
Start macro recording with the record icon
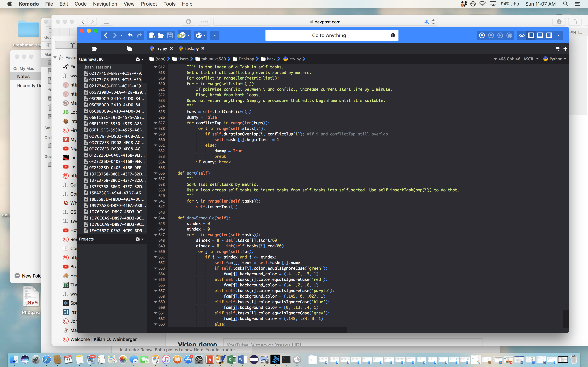click(482, 35)
